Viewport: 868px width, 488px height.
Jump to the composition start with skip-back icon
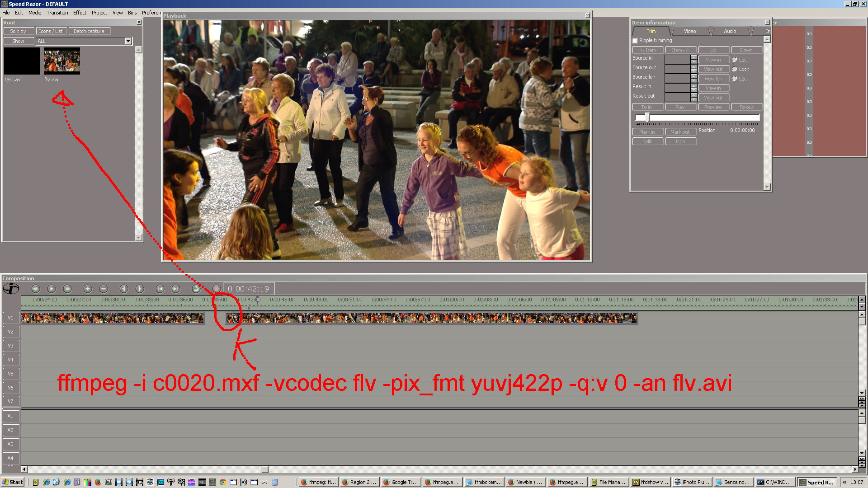160,289
